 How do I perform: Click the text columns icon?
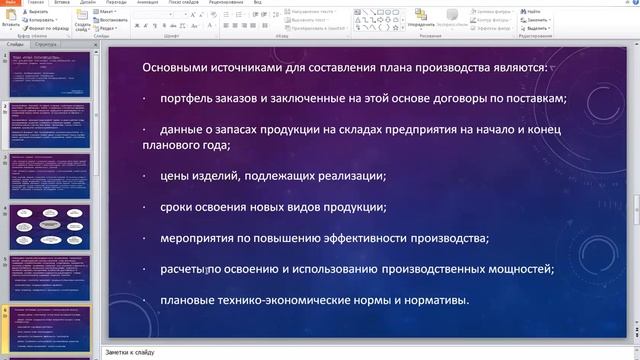tap(265, 25)
